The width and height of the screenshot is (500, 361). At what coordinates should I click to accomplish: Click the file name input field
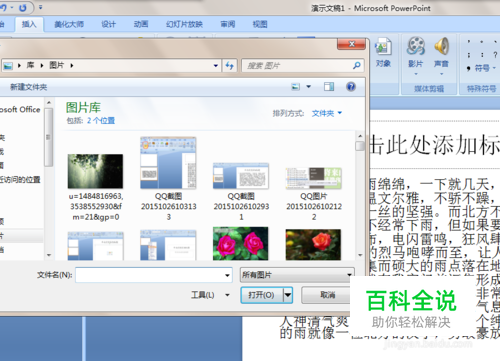click(149, 275)
